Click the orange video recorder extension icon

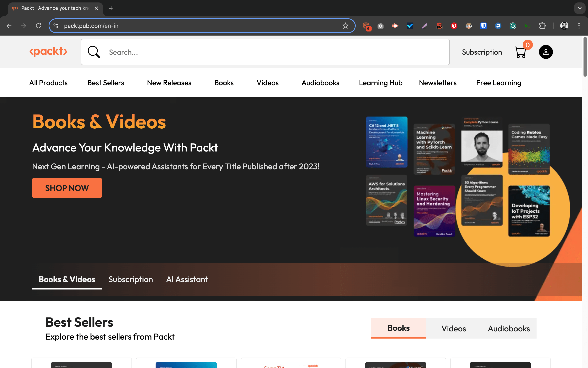395,26
